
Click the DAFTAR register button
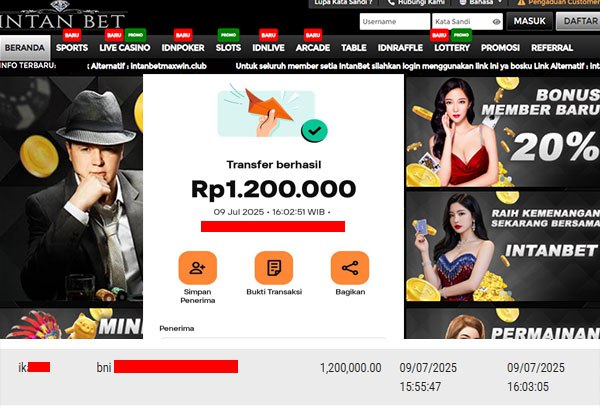578,21
